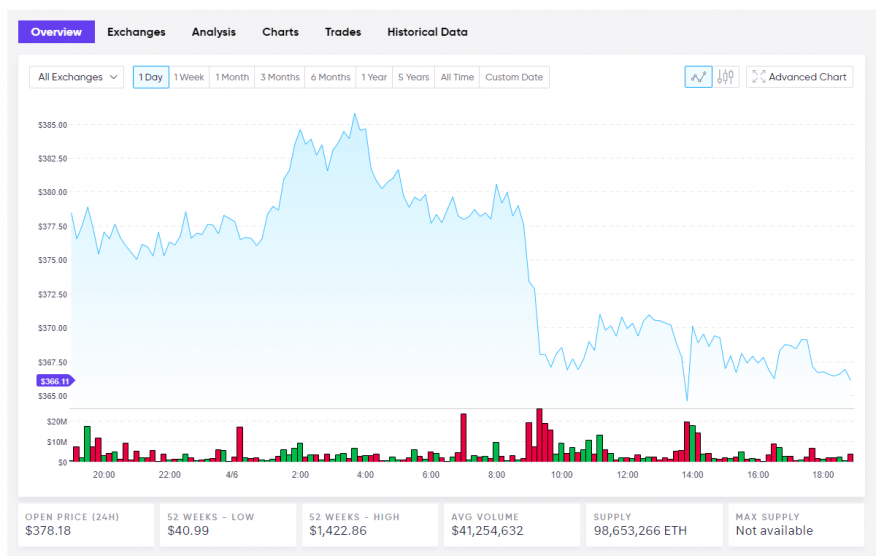Choose the 3 Months range
The image size is (884, 556).
pos(280,77)
